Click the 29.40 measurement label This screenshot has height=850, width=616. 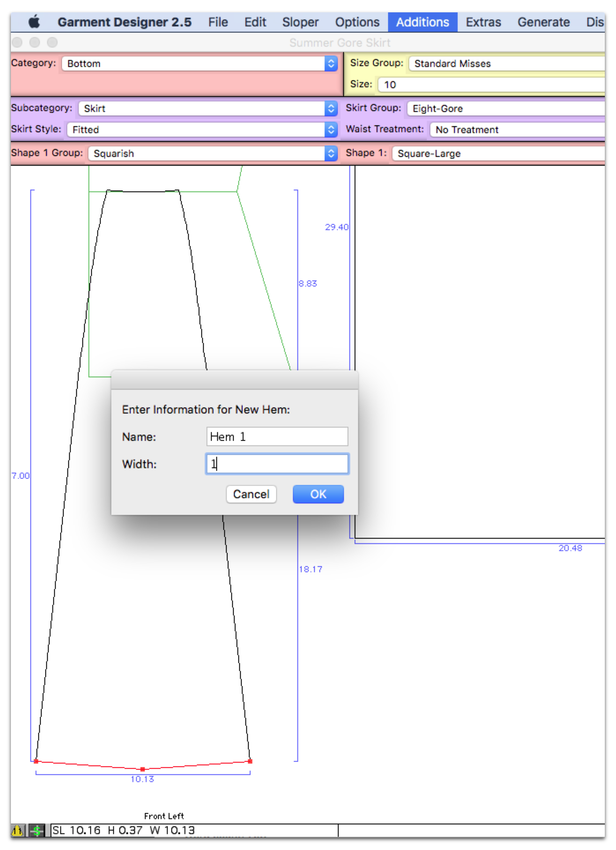point(337,227)
